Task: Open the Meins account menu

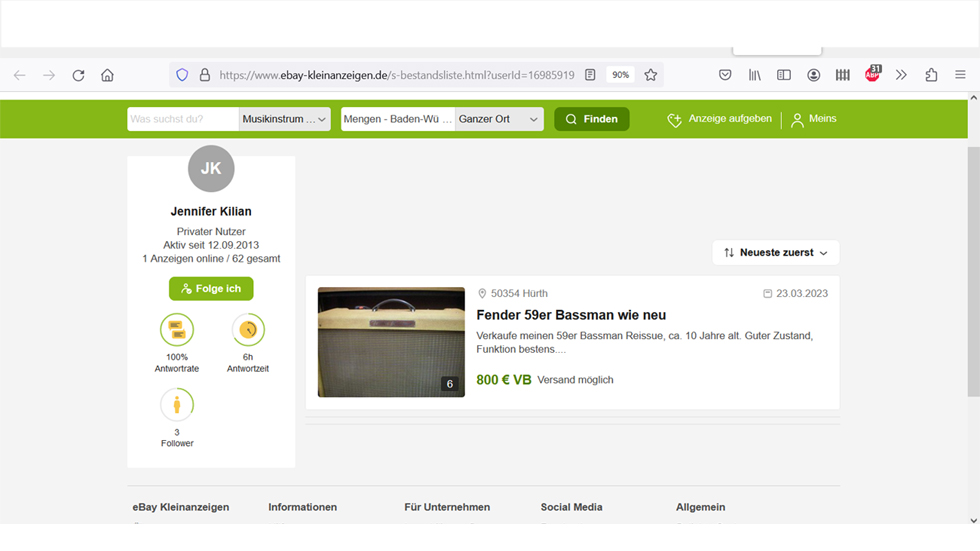Action: 814,119
